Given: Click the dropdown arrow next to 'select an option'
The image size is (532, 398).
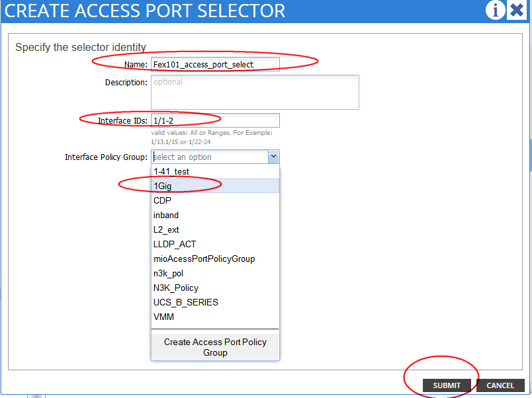Looking at the screenshot, I should (273, 157).
